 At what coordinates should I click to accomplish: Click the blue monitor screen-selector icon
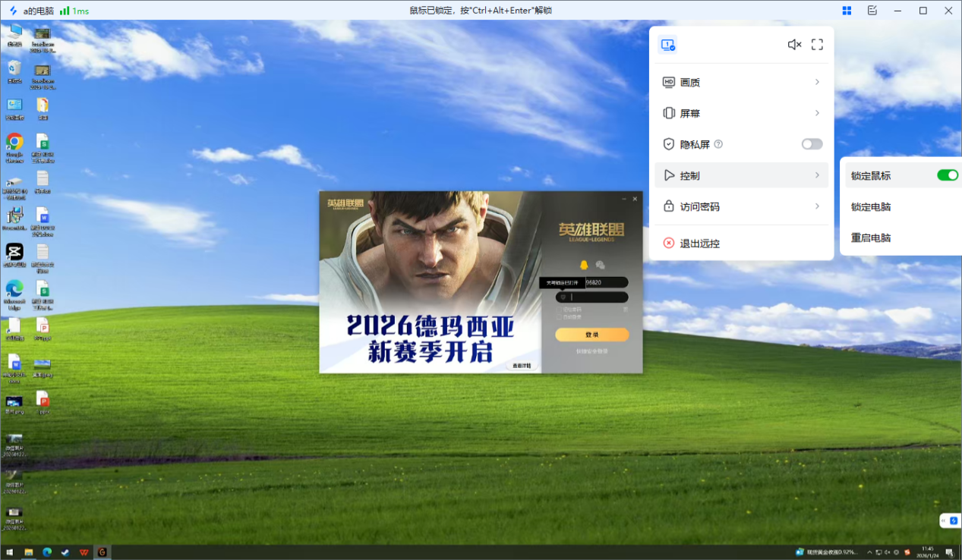point(667,44)
